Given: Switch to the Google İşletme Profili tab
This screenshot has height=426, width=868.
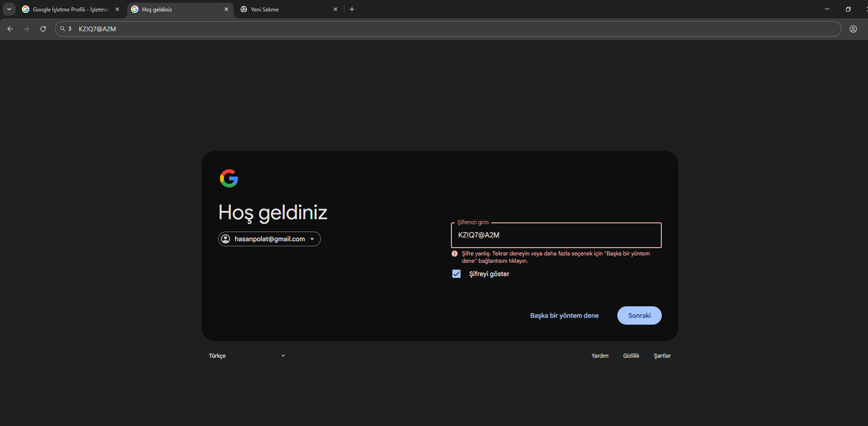Looking at the screenshot, I should 71,9.
